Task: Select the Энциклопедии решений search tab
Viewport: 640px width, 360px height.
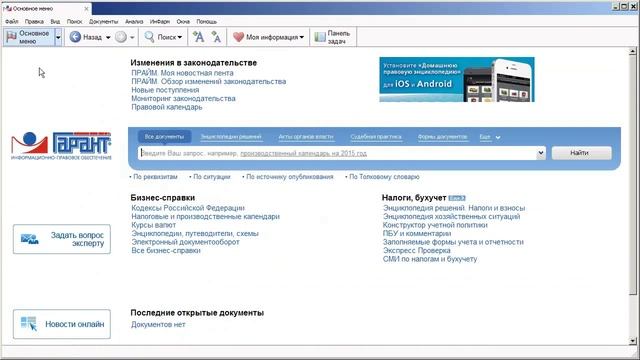Action: [231, 137]
